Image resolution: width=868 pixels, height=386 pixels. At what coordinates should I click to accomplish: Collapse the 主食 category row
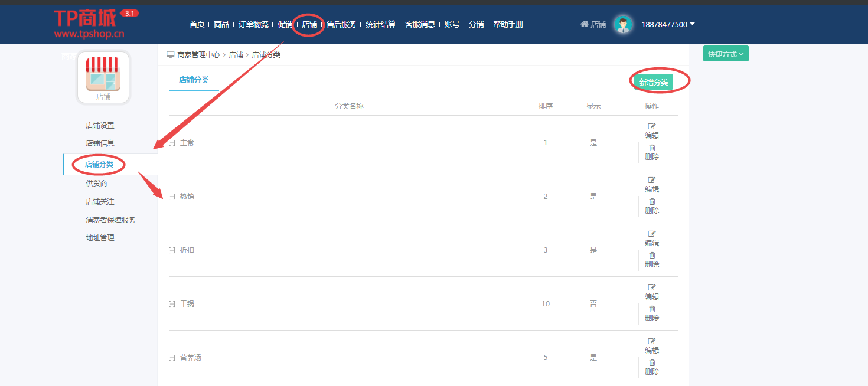pyautogui.click(x=172, y=143)
